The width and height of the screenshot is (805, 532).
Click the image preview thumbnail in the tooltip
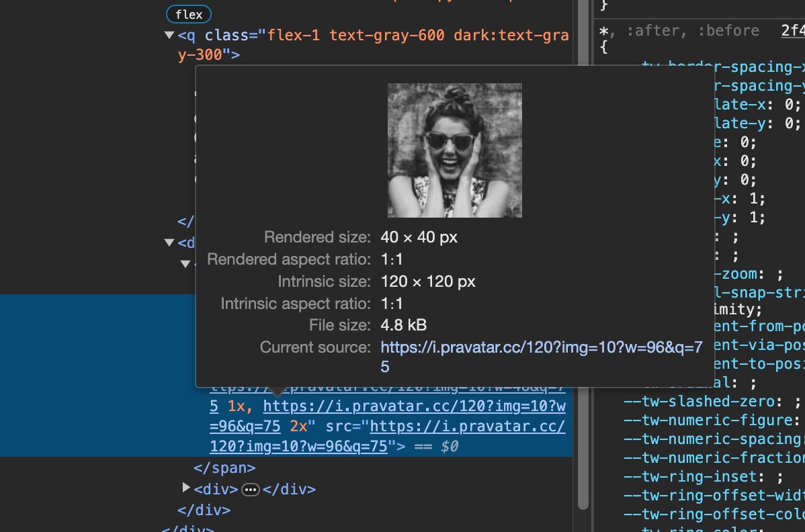(454, 150)
